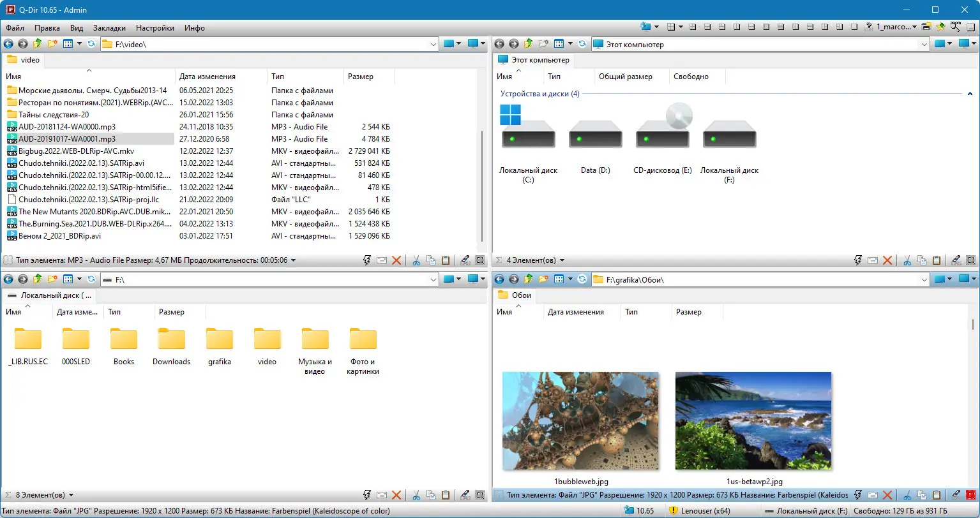Open the Вид menu

(x=77, y=28)
